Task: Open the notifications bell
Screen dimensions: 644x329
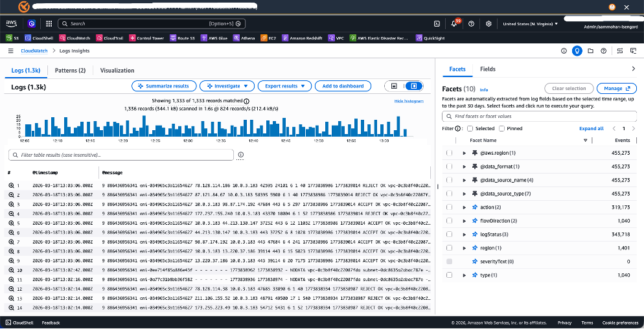Action: [454, 24]
